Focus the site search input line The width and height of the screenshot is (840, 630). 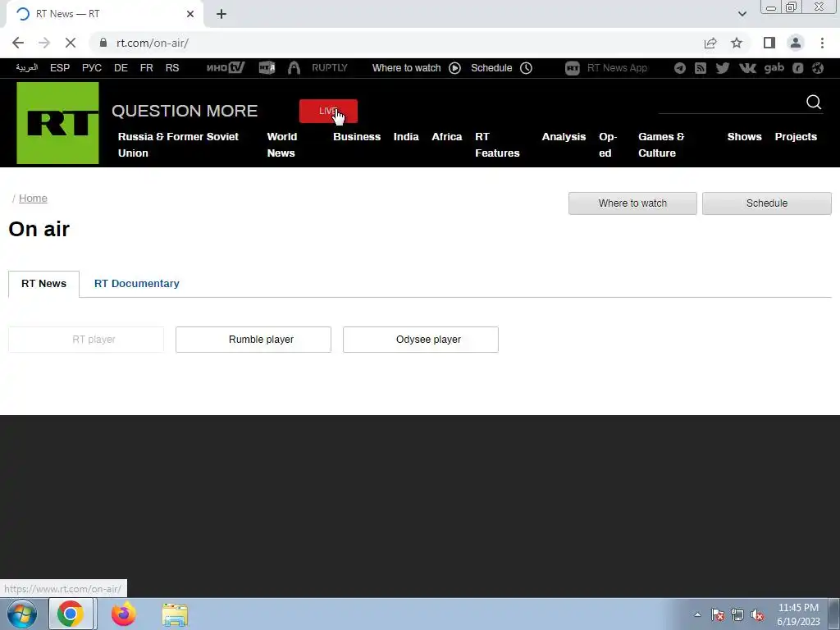coord(730,103)
